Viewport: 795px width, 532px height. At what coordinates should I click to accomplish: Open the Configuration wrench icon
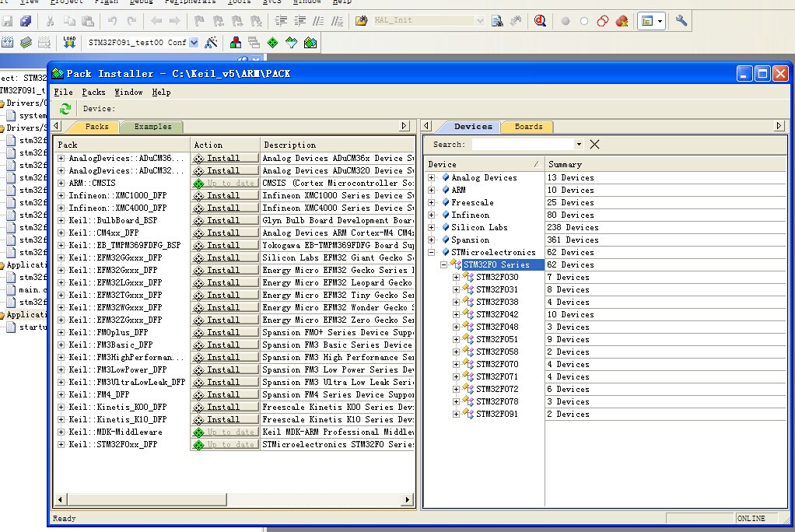point(681,21)
